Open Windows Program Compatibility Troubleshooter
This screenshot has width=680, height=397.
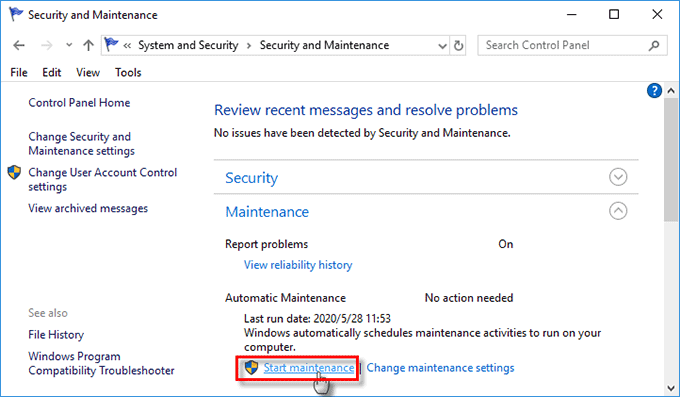point(101,364)
